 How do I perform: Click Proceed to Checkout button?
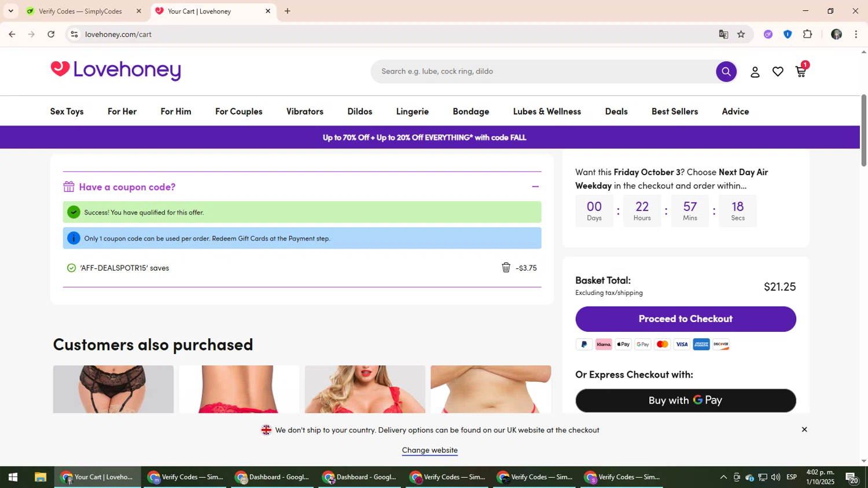click(x=686, y=319)
